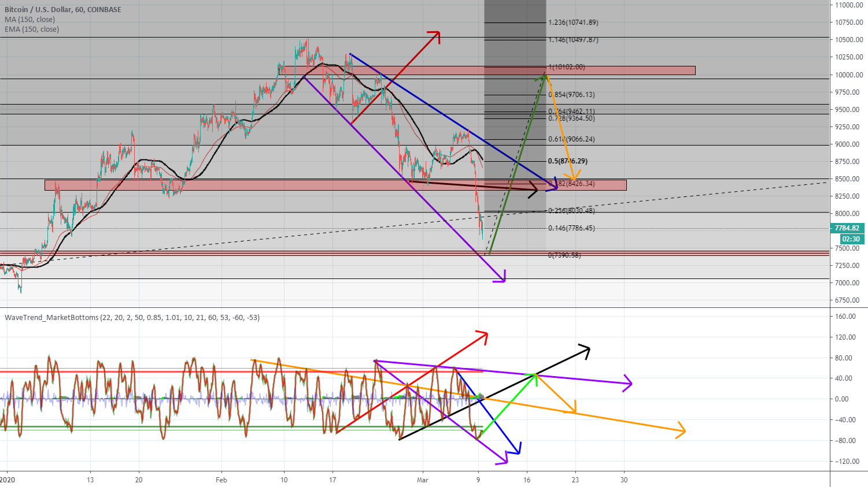
Task: Click date 20 on the time axis
Action: pos(139,479)
